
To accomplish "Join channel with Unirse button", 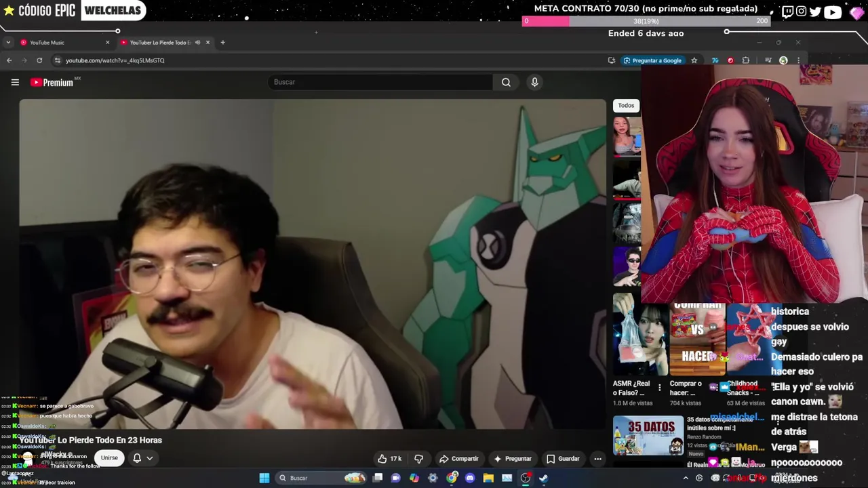I will click(x=109, y=458).
